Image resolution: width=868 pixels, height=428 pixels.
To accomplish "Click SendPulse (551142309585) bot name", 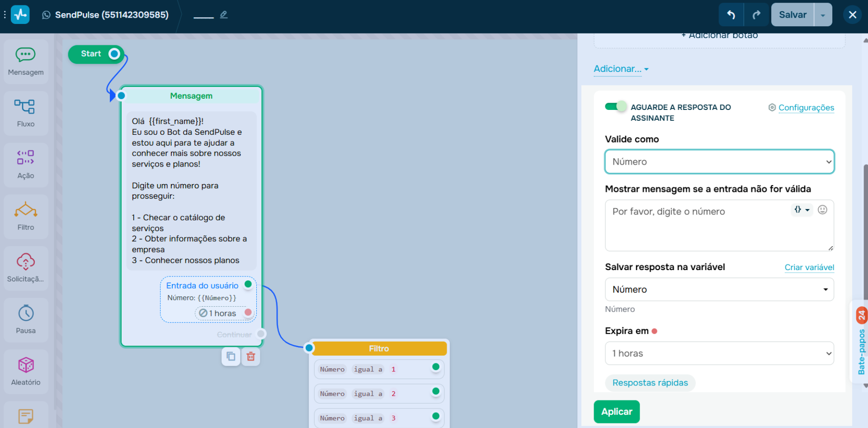I will (x=112, y=15).
